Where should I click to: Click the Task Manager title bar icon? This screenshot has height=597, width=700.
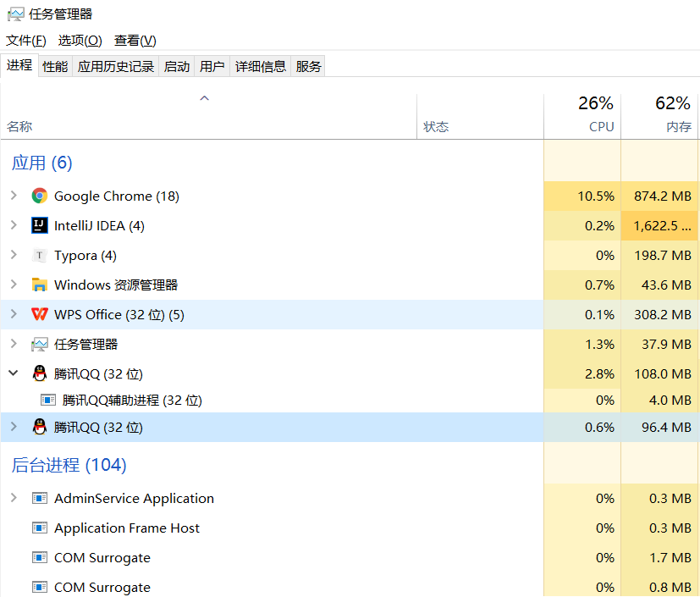15,14
